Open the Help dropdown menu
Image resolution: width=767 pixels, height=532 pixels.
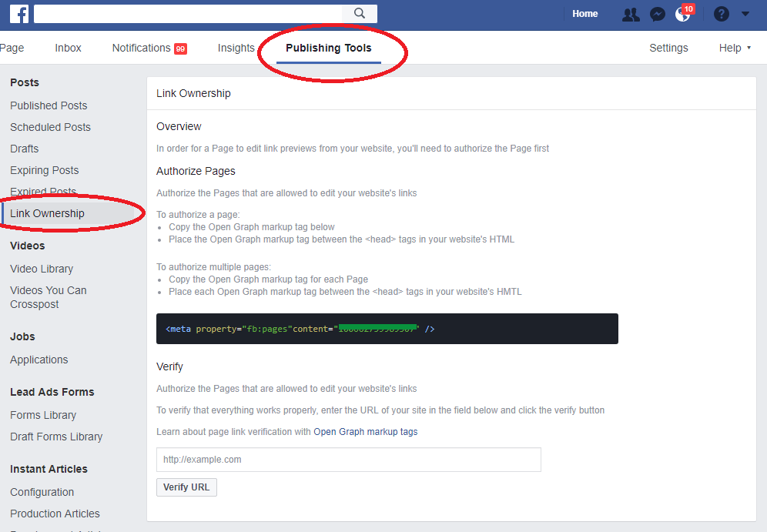[x=734, y=48]
